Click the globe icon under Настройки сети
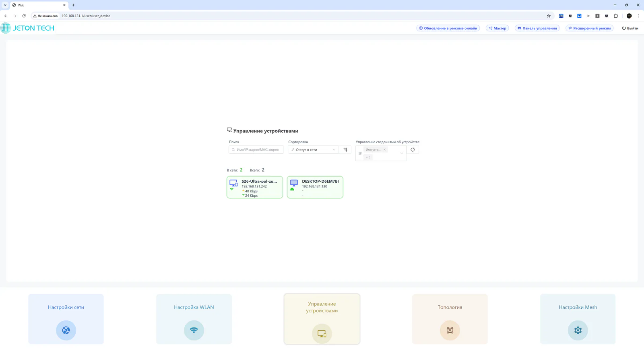The width and height of the screenshot is (644, 350). coord(66,330)
